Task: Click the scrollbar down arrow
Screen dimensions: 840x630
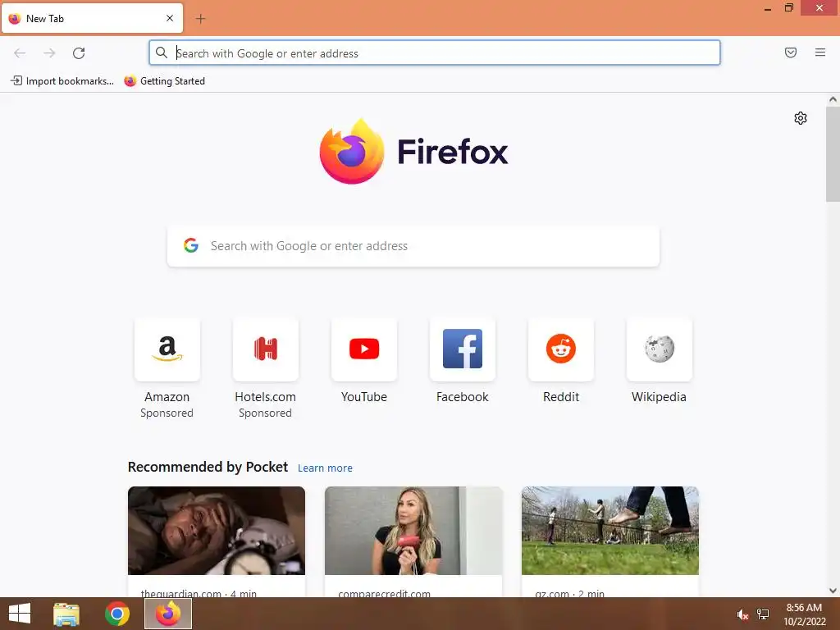Action: coord(833,591)
